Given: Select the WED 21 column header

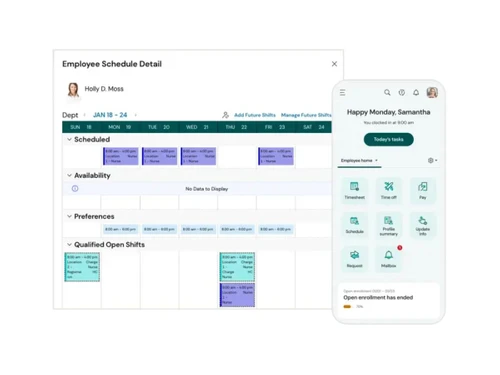Looking at the screenshot, I should (x=197, y=127).
